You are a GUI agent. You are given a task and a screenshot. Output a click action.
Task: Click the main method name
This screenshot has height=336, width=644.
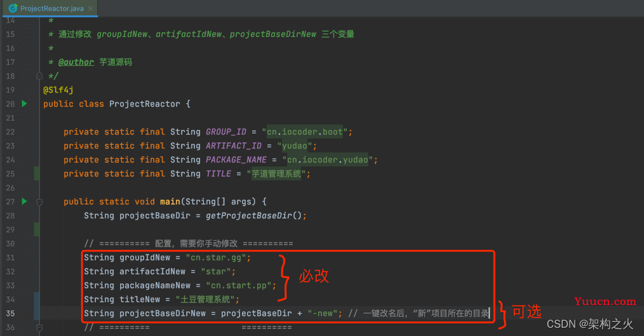point(170,202)
